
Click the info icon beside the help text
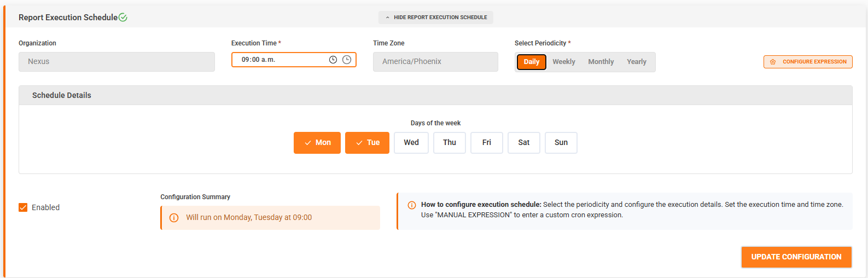tap(412, 205)
